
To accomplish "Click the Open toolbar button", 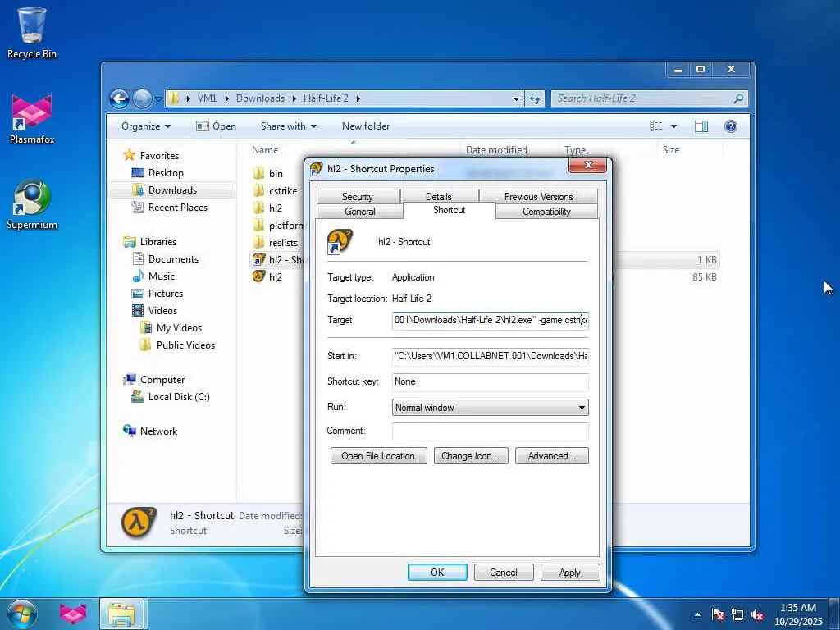I will [216, 126].
